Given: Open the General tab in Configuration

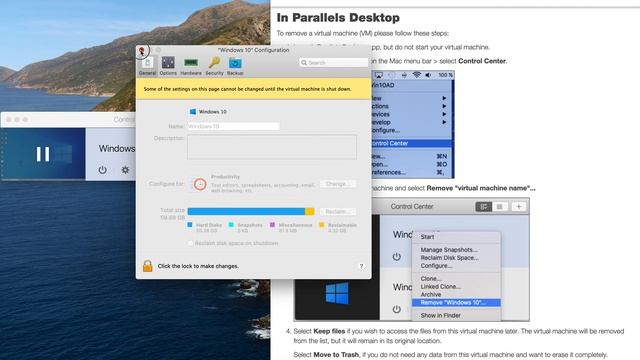Looking at the screenshot, I should [147, 66].
